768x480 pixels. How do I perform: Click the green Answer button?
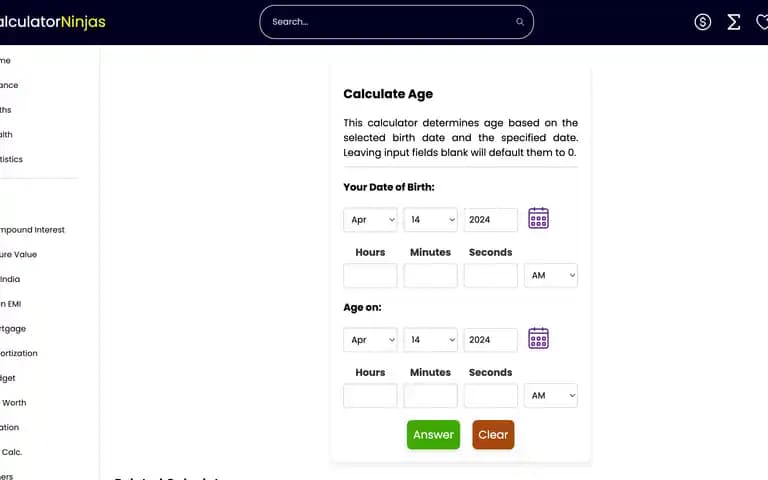pyautogui.click(x=433, y=434)
